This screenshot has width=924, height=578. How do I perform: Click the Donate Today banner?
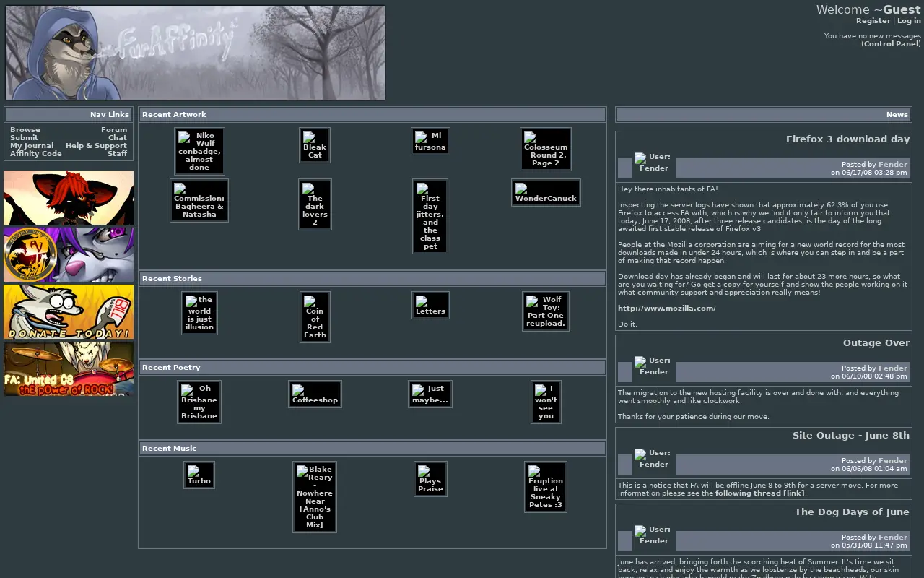pyautogui.click(x=69, y=311)
